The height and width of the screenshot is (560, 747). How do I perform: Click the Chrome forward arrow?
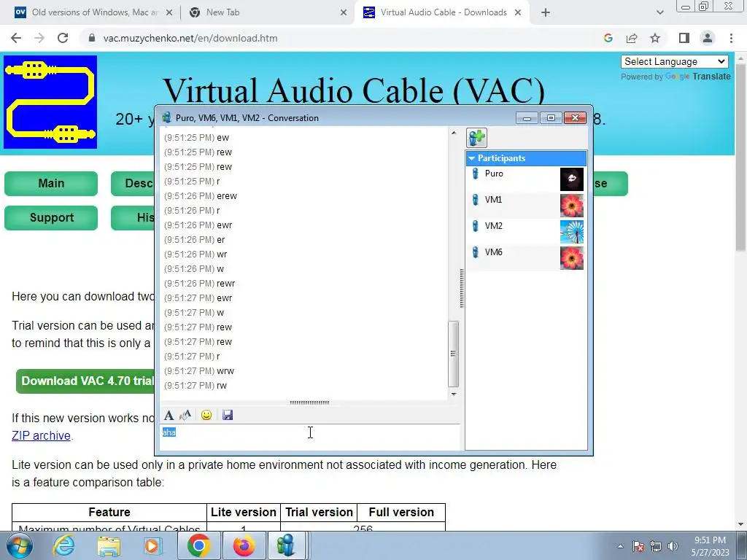[x=39, y=38]
